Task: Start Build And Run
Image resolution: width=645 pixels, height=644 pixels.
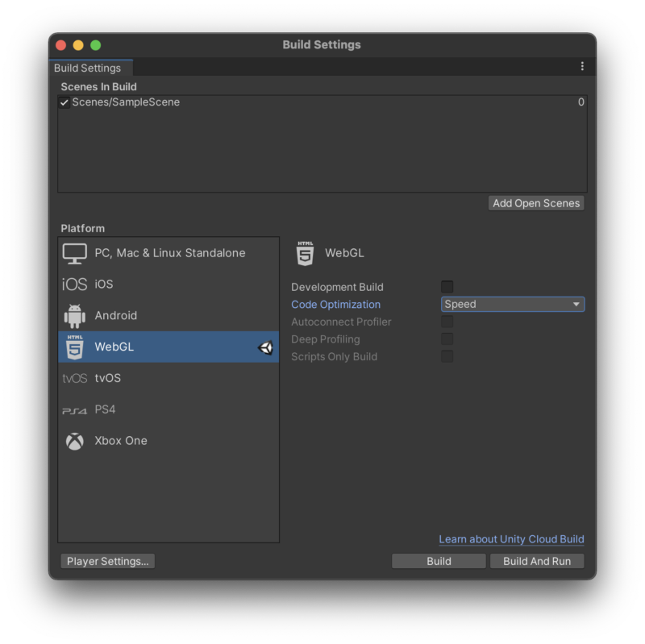Action: pyautogui.click(x=537, y=561)
